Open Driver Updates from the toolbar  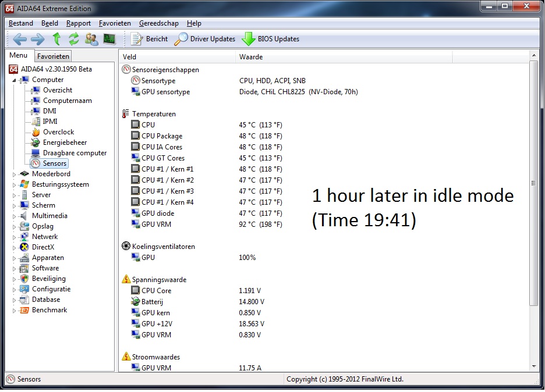pos(205,39)
